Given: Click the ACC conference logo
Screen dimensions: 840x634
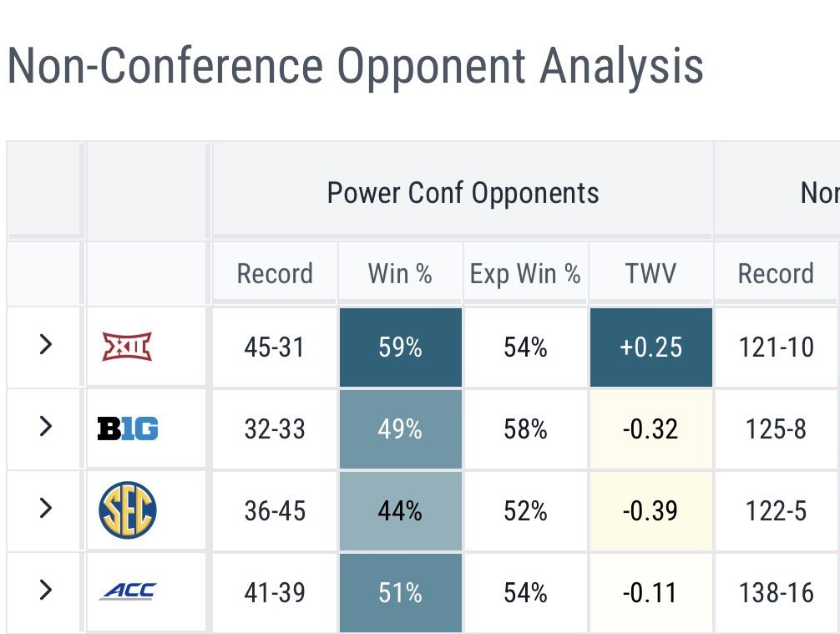Looking at the screenshot, I should (x=127, y=592).
